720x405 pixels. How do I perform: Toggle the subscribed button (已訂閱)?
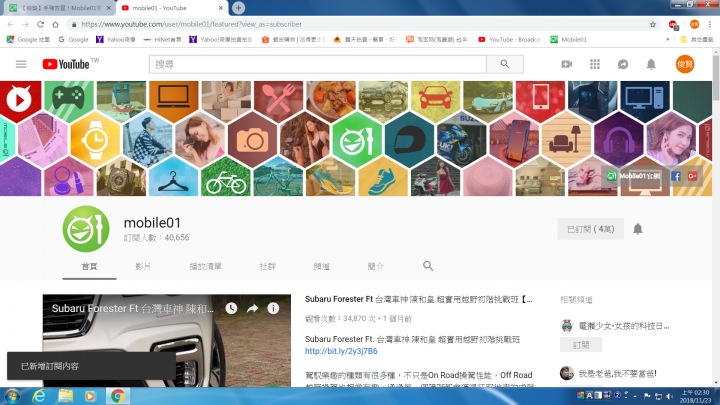point(589,229)
